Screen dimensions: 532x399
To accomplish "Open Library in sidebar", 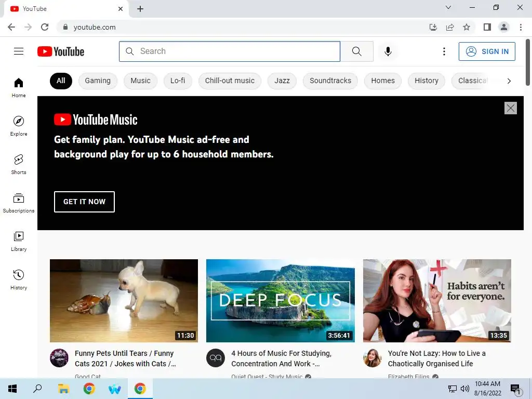I will (19, 241).
